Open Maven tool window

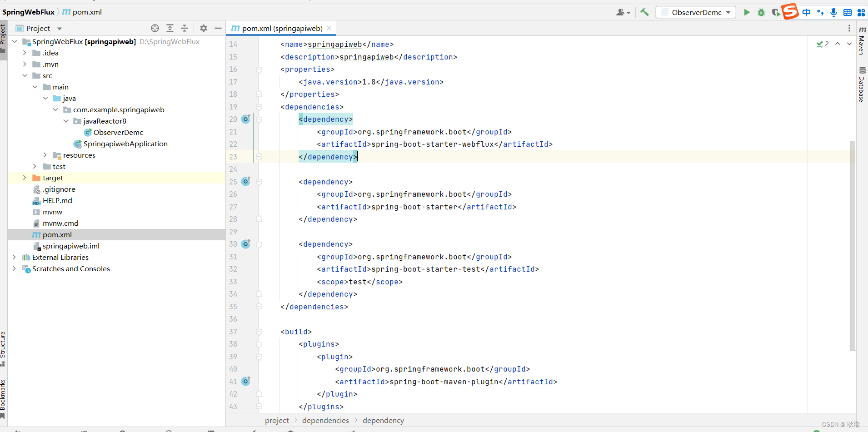pos(862,40)
